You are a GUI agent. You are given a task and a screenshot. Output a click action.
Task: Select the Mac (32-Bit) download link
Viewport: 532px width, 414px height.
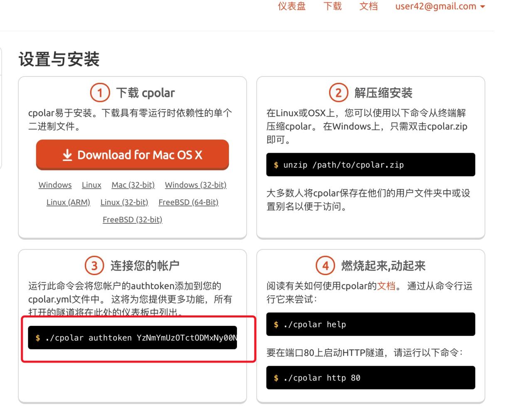click(x=133, y=185)
